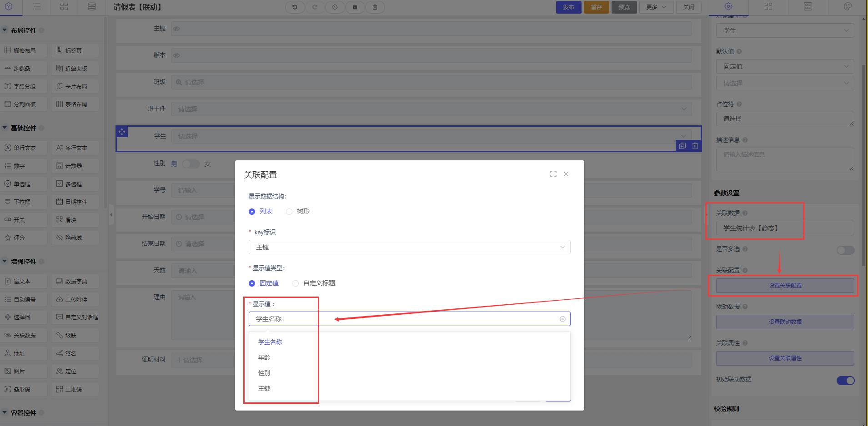Add the 单行文本 control from the component list
The height and width of the screenshot is (426, 868).
(x=24, y=148)
